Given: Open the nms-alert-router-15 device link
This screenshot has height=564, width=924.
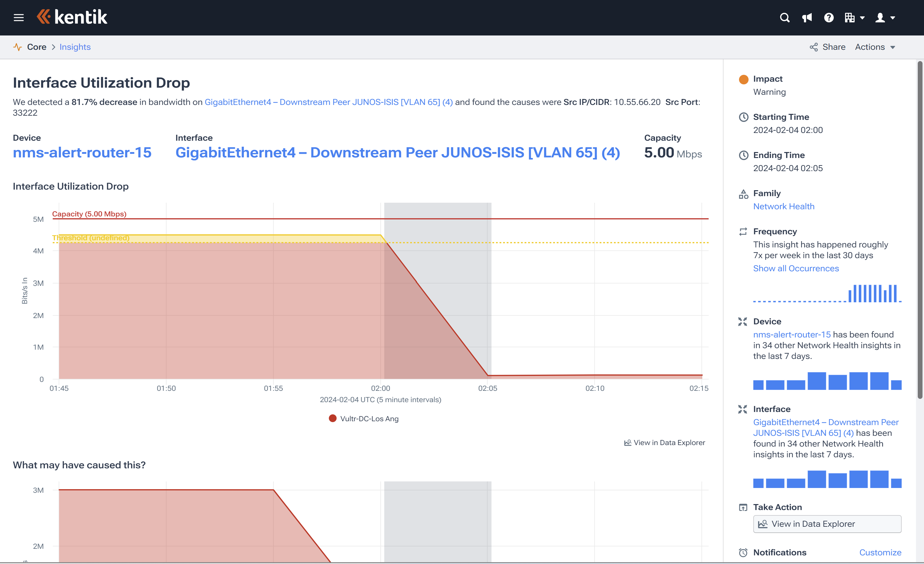Looking at the screenshot, I should click(82, 152).
